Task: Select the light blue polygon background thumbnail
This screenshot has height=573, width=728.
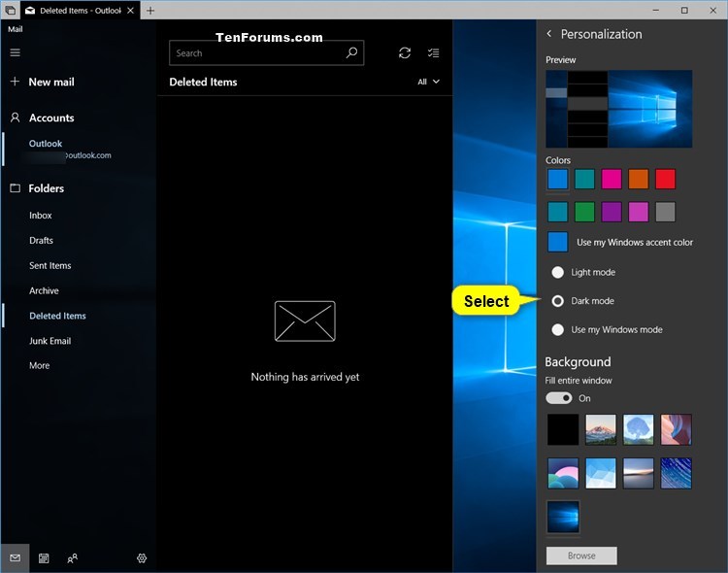Action: (x=601, y=473)
